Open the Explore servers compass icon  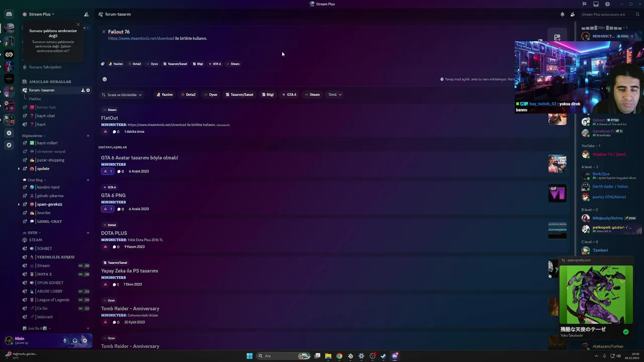click(x=9, y=145)
